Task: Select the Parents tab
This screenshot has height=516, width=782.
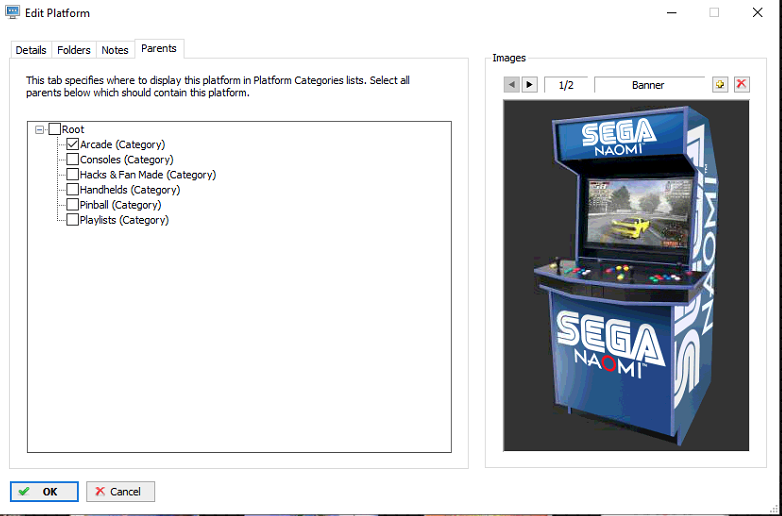Action: click(159, 48)
